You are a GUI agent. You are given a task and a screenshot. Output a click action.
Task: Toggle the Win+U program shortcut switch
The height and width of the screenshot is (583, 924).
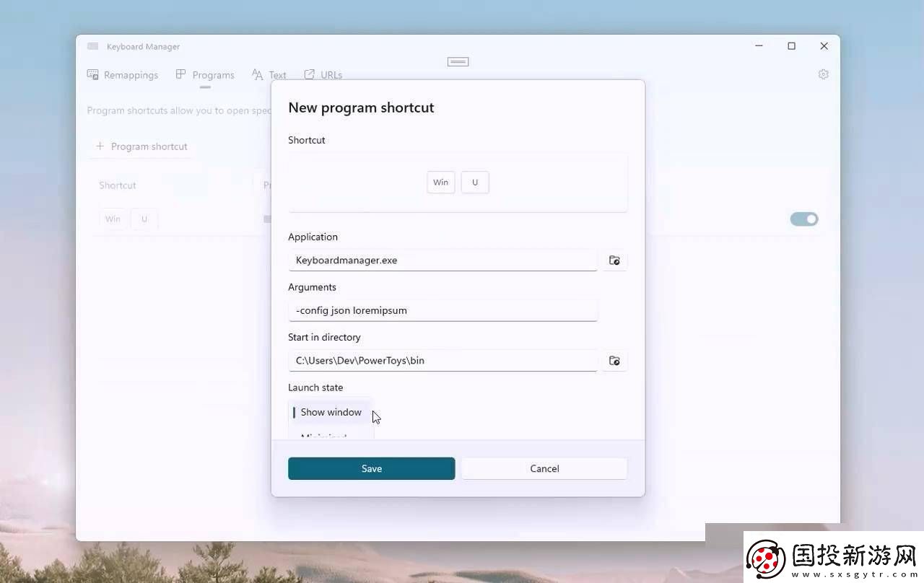[804, 219]
